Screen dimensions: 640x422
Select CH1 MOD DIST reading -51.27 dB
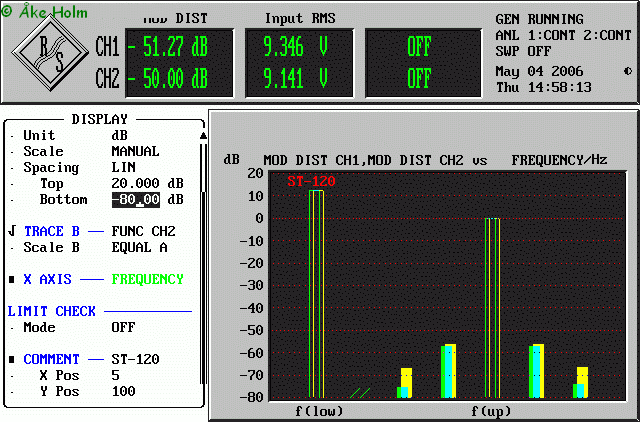click(x=168, y=47)
